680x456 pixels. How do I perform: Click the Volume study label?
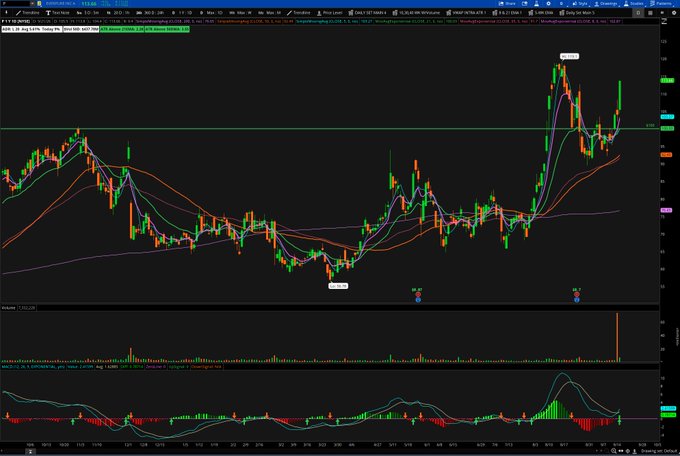(x=8, y=308)
